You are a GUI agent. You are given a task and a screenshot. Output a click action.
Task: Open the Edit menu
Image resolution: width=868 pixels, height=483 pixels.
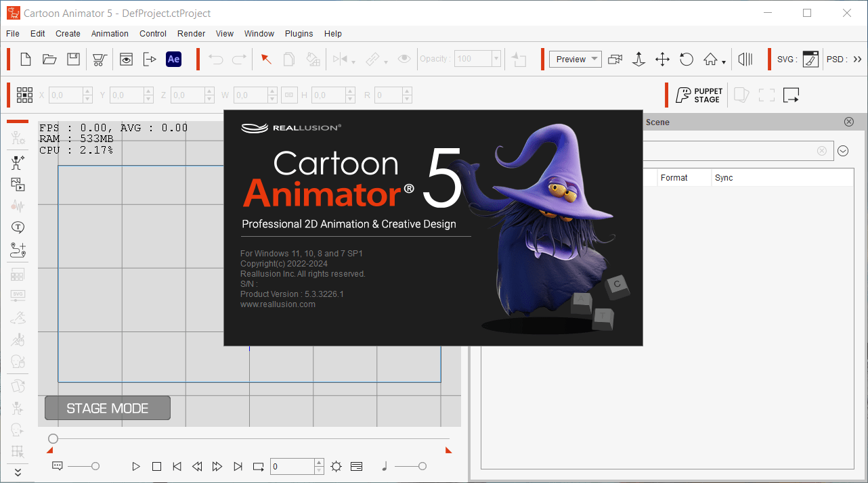coord(38,33)
